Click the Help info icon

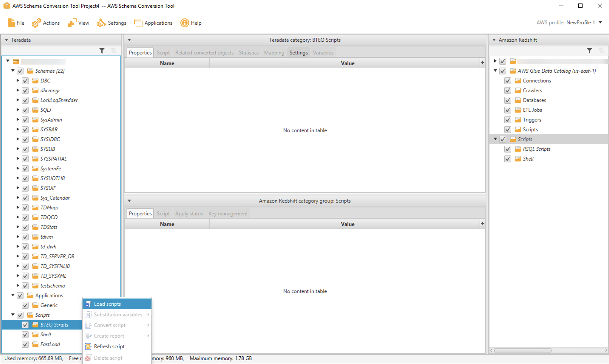coord(184,23)
